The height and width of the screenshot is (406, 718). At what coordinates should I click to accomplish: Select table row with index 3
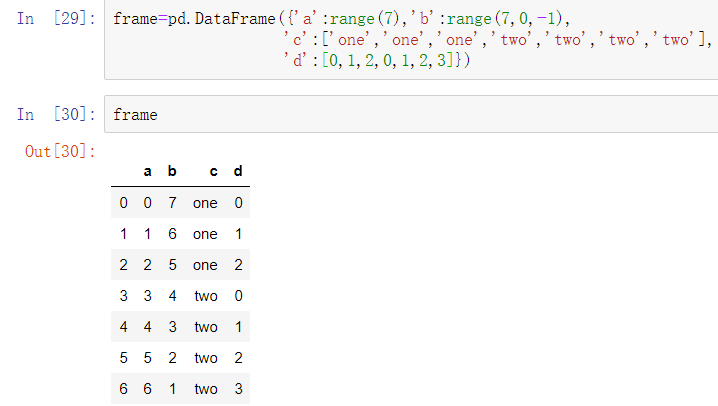point(180,296)
